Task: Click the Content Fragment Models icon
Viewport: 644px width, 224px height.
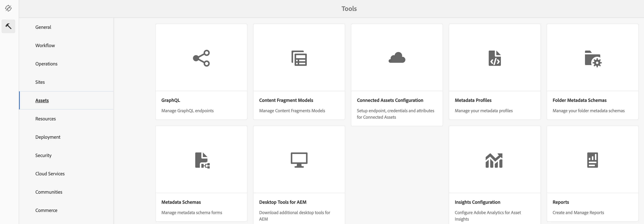Action: 299,58
